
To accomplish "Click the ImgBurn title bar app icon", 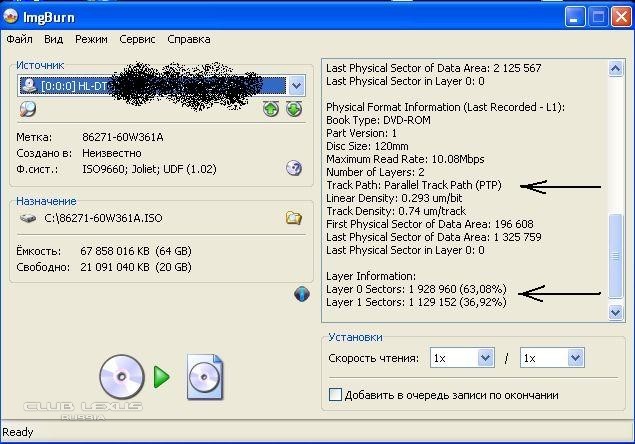I will pyautogui.click(x=12, y=15).
